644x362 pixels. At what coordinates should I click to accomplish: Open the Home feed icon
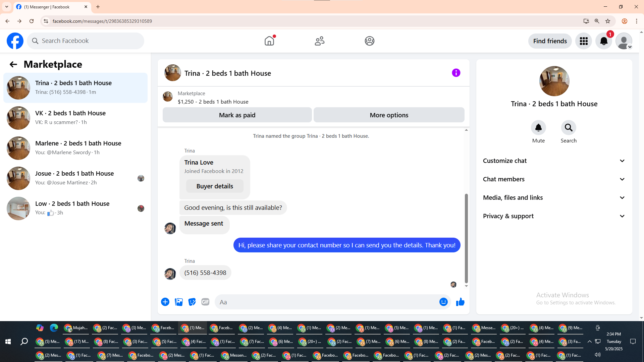tap(269, 41)
